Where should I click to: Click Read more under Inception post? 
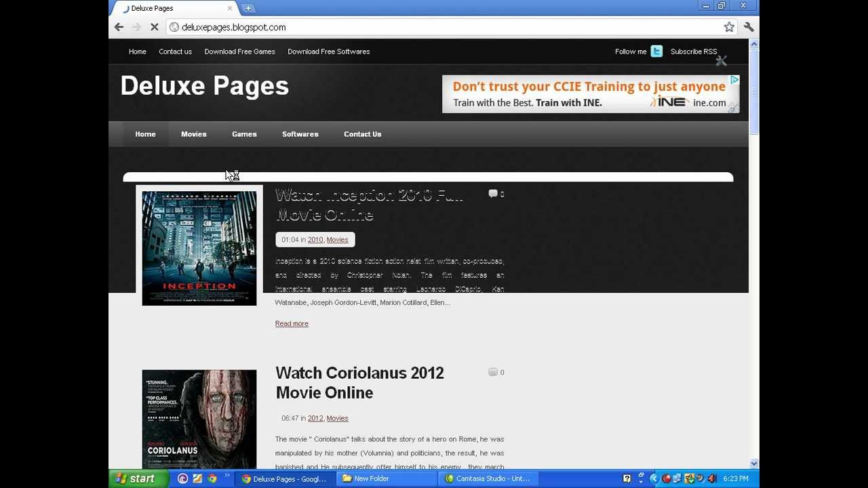coord(292,324)
